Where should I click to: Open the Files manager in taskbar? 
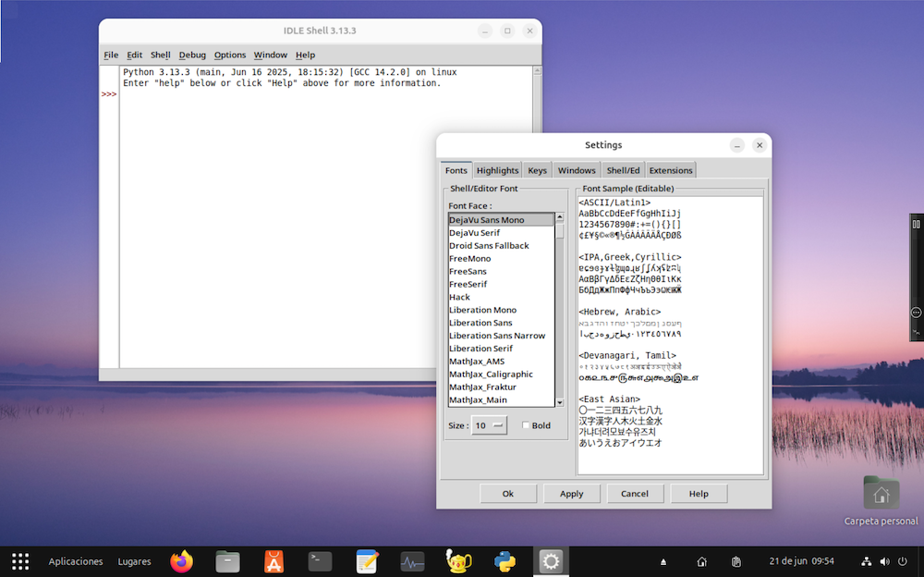click(x=228, y=561)
